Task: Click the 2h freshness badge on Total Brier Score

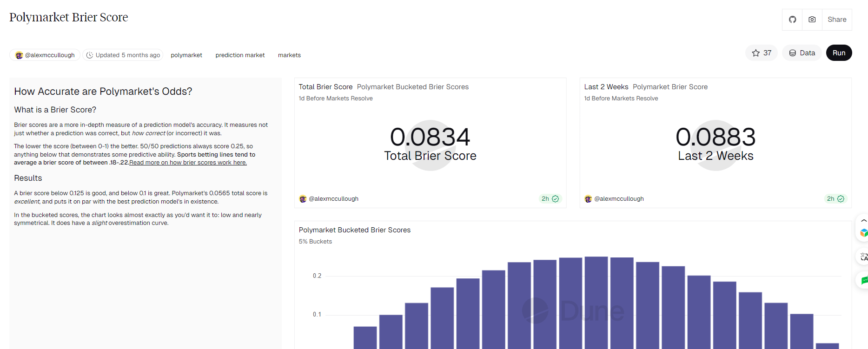Action: [x=550, y=199]
